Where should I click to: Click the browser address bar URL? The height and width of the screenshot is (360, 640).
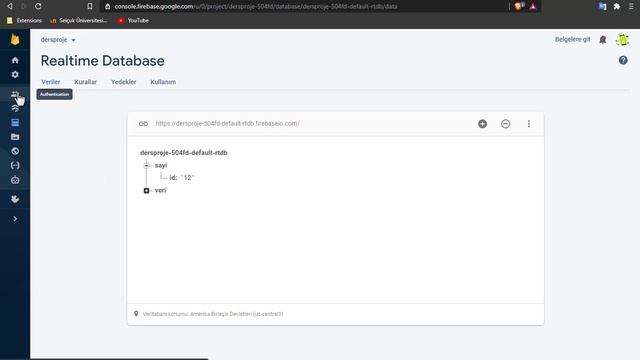coord(256,7)
